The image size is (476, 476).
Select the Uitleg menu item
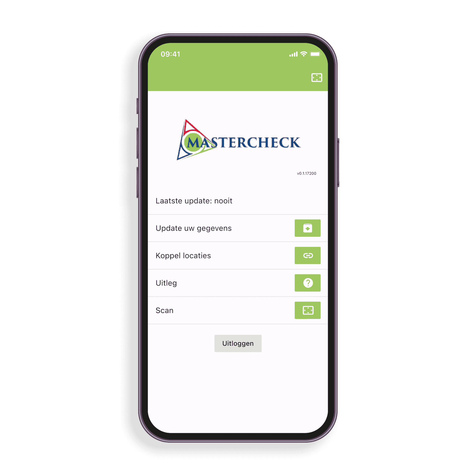click(x=238, y=280)
